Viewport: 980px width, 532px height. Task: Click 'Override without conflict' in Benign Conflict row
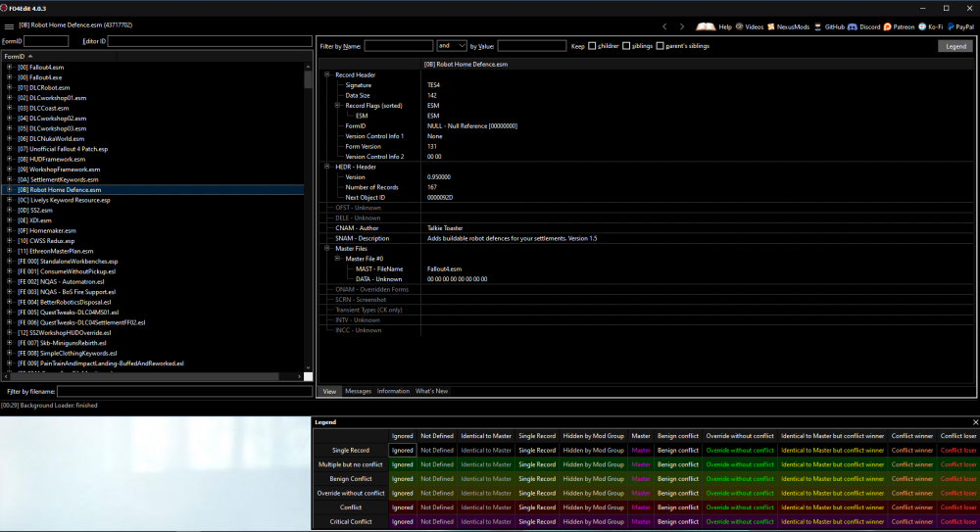coord(739,479)
